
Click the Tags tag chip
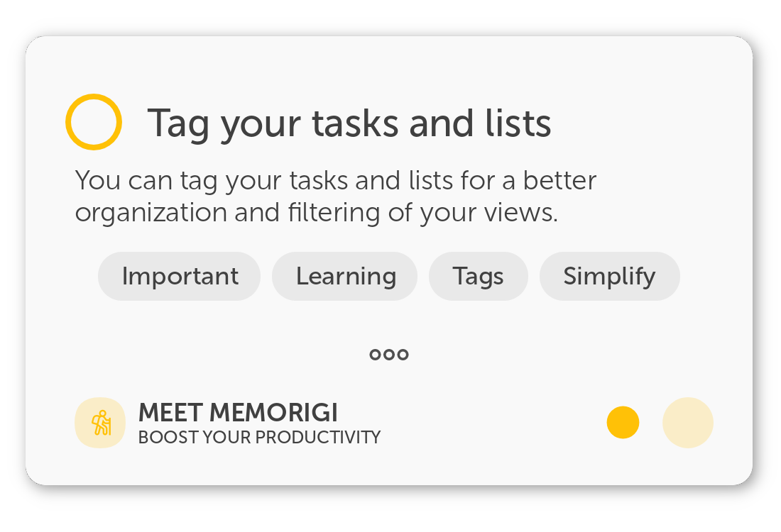point(478,276)
